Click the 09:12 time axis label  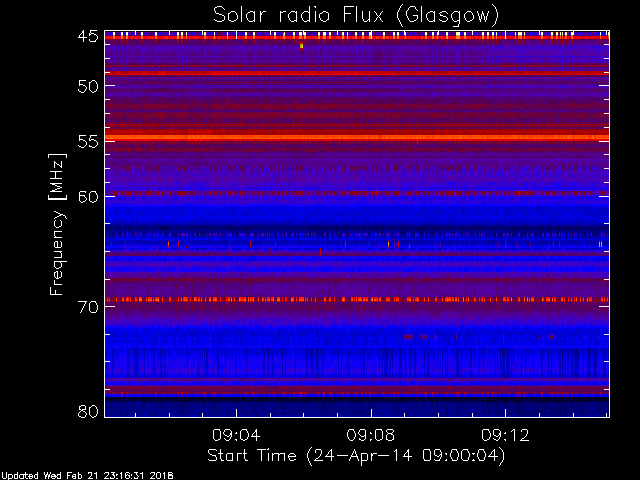pos(505,435)
